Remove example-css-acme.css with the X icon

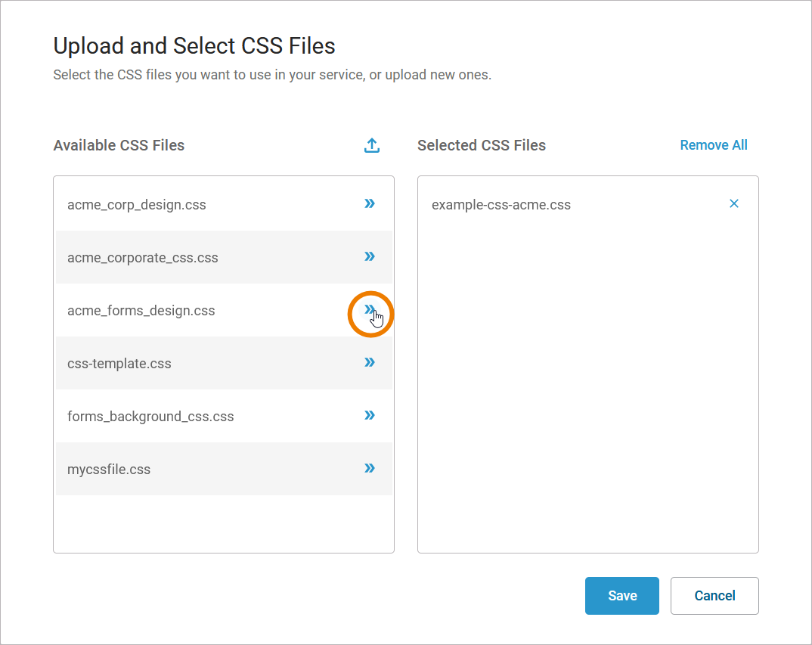tap(733, 203)
